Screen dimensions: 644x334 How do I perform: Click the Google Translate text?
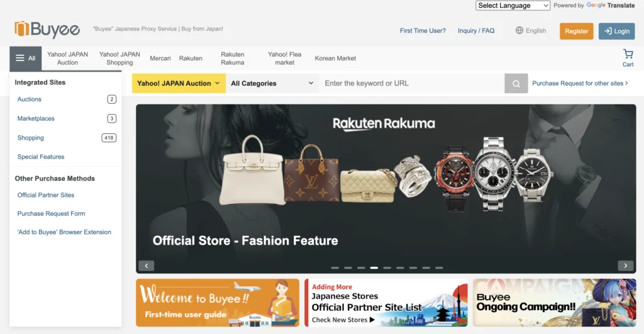tap(610, 5)
